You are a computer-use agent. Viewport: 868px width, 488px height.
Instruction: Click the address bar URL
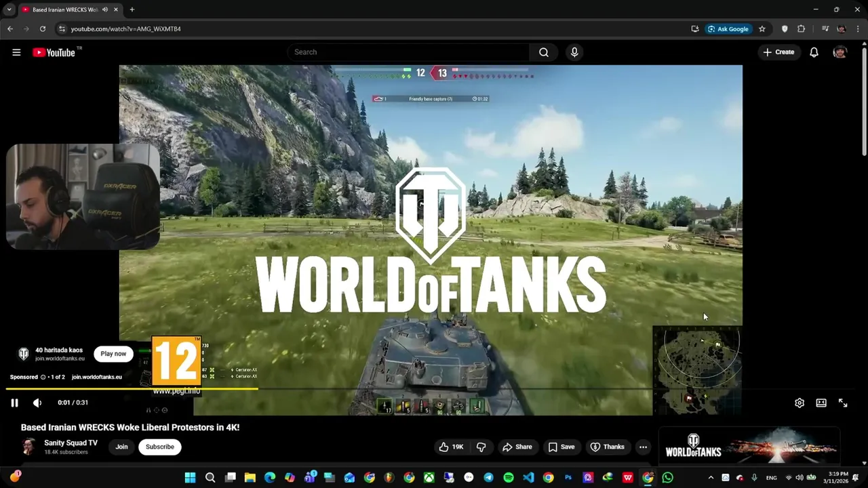click(126, 29)
